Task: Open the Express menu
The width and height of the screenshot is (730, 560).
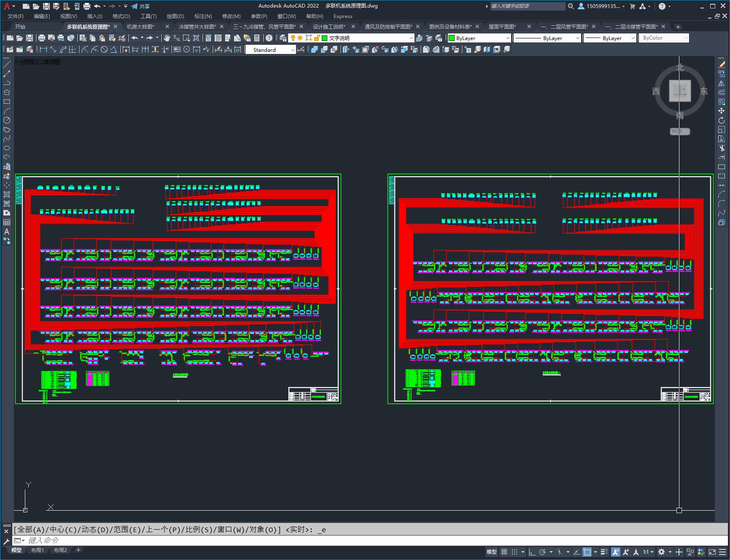Action: coord(343,16)
